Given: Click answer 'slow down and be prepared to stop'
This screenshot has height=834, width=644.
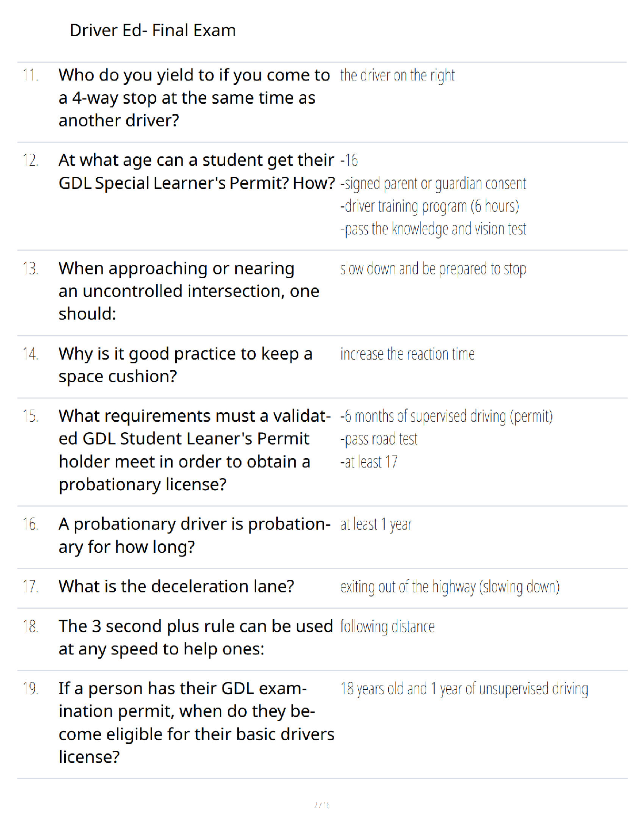Looking at the screenshot, I should (433, 269).
